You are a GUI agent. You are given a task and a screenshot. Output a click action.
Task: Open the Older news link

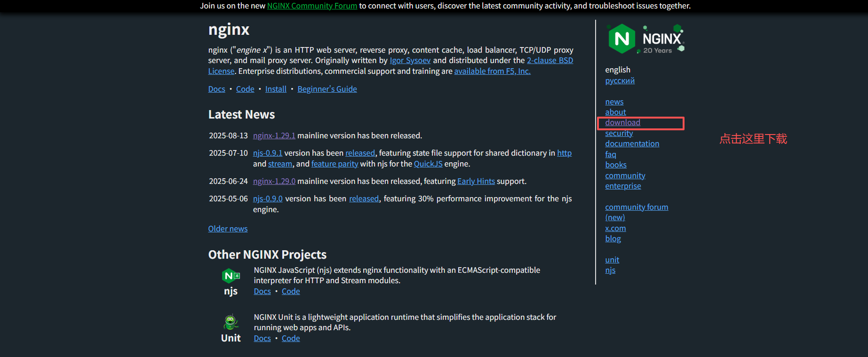pyautogui.click(x=228, y=229)
